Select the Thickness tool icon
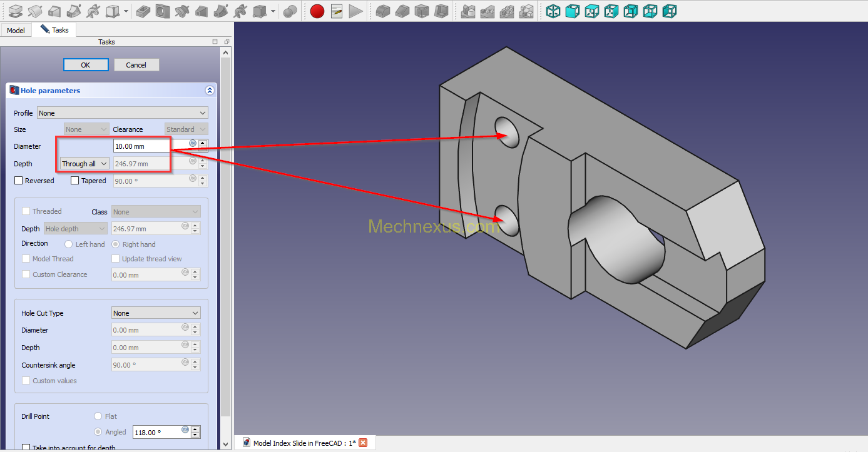Screen dimensions: 868x452 pyautogui.click(x=441, y=11)
